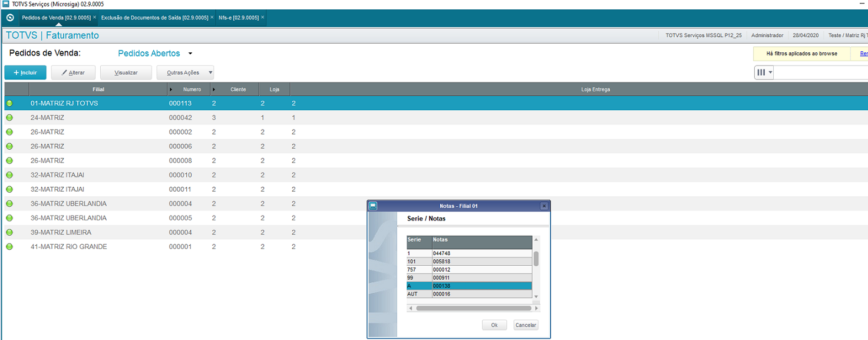Click the Notas dialog window icon
Screen dimensions: 868x340
point(372,206)
